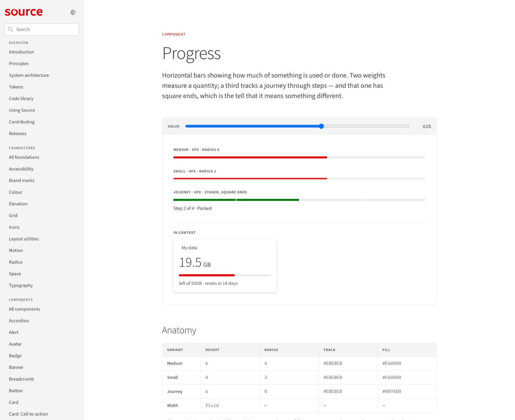Image resolution: width=515 pixels, height=420 pixels.
Task: Click "Step 2 of 4 · Packed" text
Action: (x=192, y=208)
